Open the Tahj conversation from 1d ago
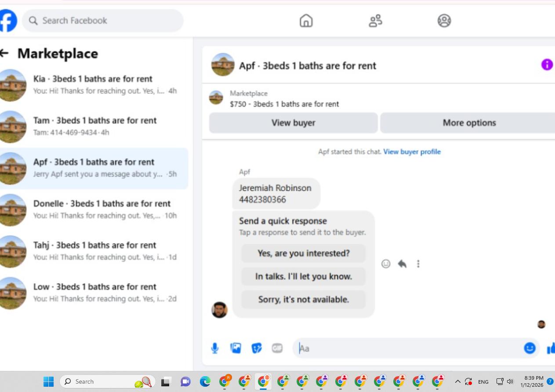Screen dimensions: 555x392 pyautogui.click(x=94, y=251)
